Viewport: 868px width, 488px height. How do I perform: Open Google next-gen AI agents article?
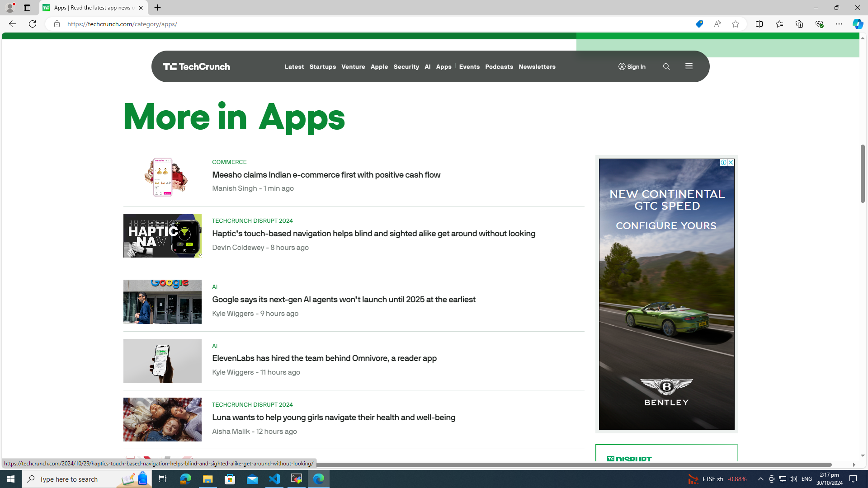click(x=344, y=300)
